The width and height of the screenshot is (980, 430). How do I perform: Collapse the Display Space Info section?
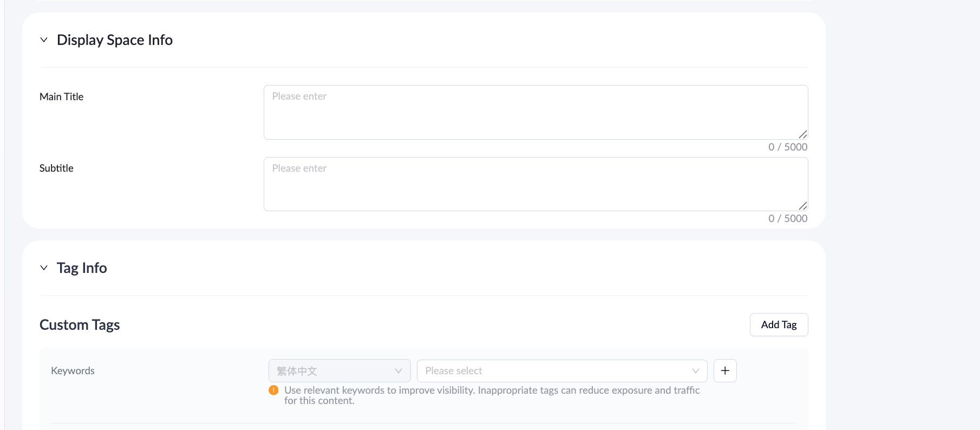[x=44, y=40]
